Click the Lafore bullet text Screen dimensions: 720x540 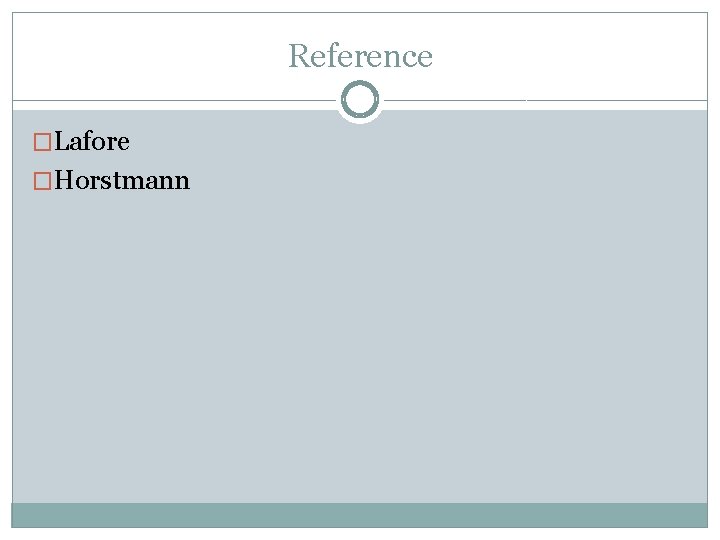coord(92,142)
